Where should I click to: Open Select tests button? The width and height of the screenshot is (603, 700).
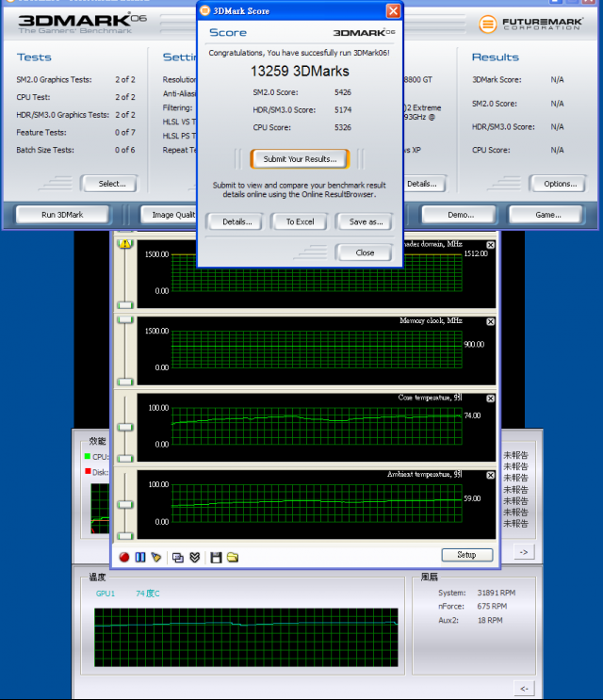click(111, 184)
